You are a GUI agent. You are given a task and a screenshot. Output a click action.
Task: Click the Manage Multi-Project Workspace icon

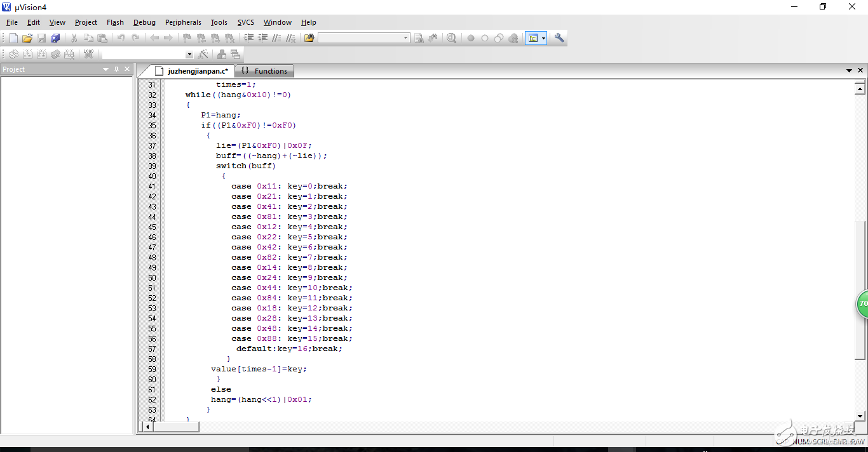[236, 55]
